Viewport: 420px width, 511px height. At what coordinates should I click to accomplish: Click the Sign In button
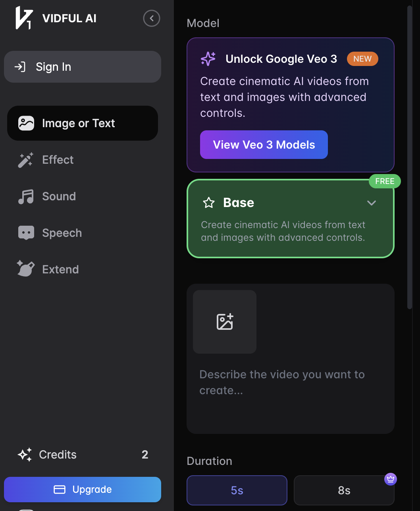tap(83, 67)
